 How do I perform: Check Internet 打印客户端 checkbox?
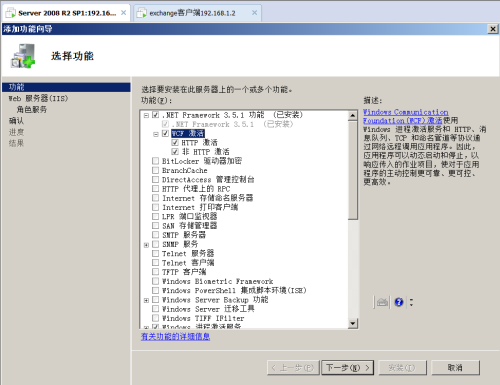[x=155, y=207]
